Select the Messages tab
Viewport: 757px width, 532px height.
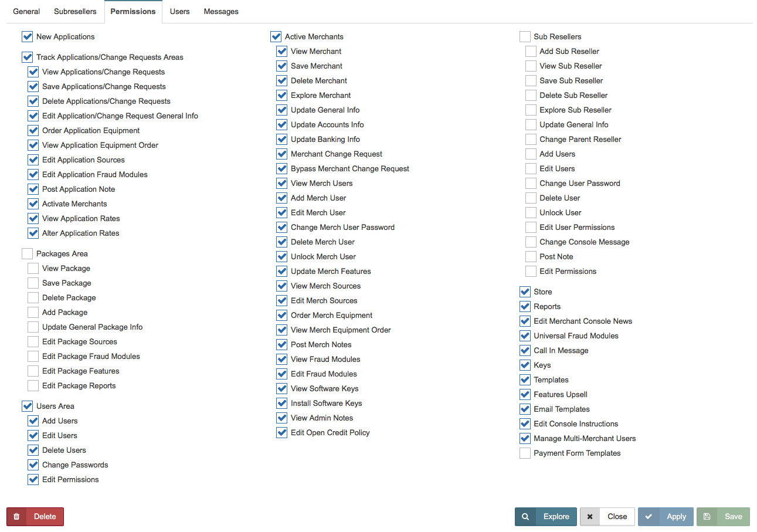(x=221, y=11)
